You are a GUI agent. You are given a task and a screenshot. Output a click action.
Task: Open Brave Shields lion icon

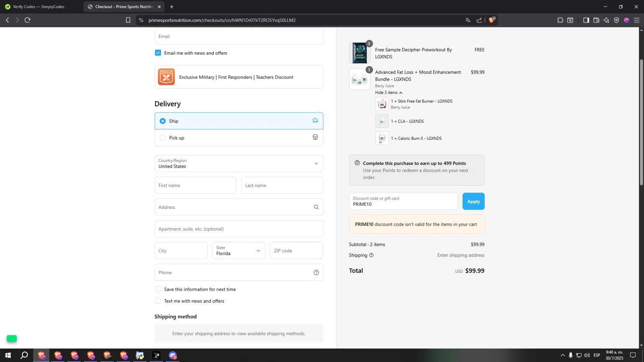click(492, 20)
